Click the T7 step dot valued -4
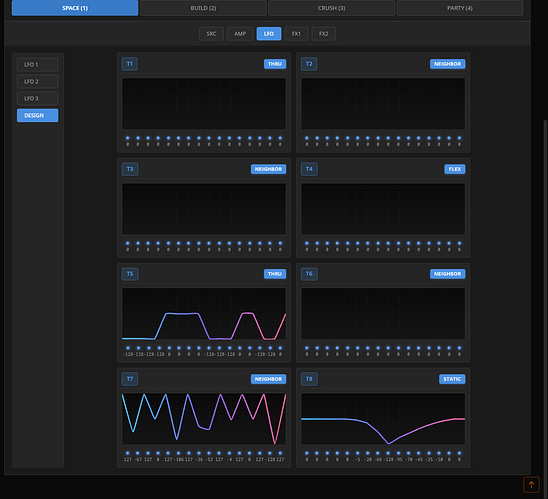Viewport: 548px width, 499px height. 229,453
